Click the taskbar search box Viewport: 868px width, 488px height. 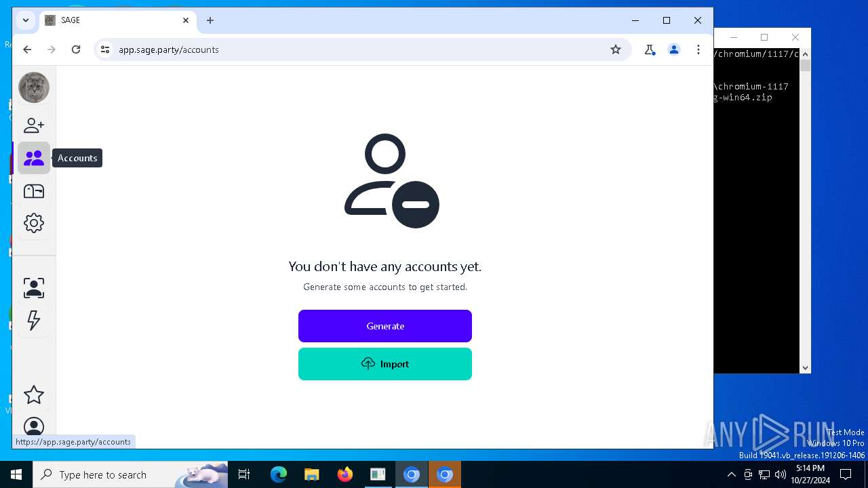(130, 474)
